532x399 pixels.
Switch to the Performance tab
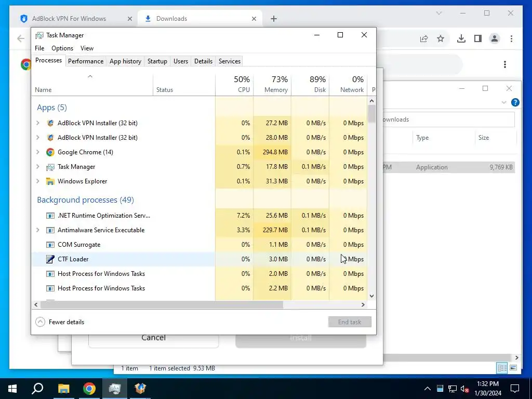pos(86,61)
